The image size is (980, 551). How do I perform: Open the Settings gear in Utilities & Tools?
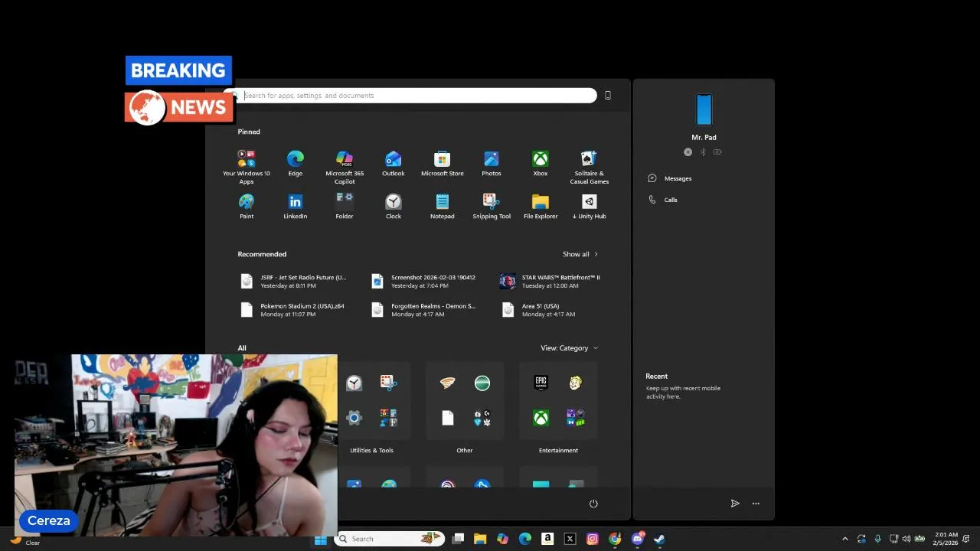point(354,418)
